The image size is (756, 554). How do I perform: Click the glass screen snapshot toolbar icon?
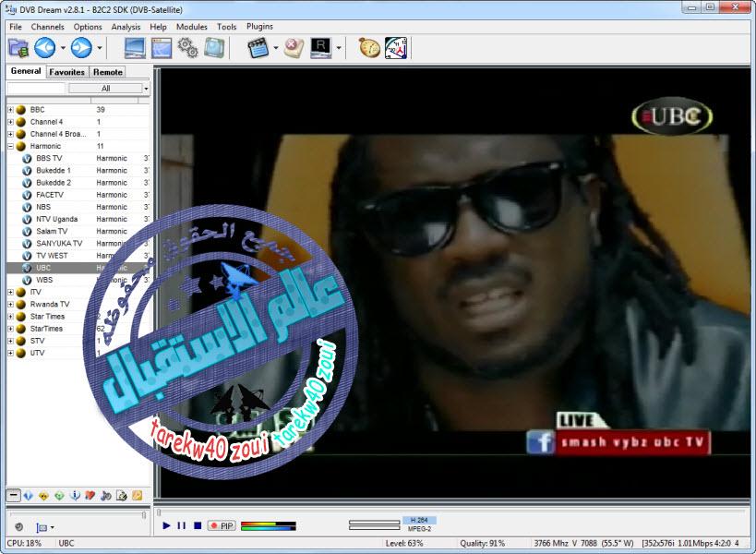(x=213, y=48)
